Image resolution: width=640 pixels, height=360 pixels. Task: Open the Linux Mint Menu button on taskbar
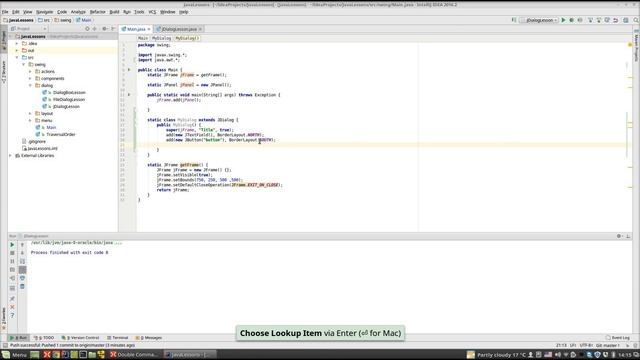(15, 355)
